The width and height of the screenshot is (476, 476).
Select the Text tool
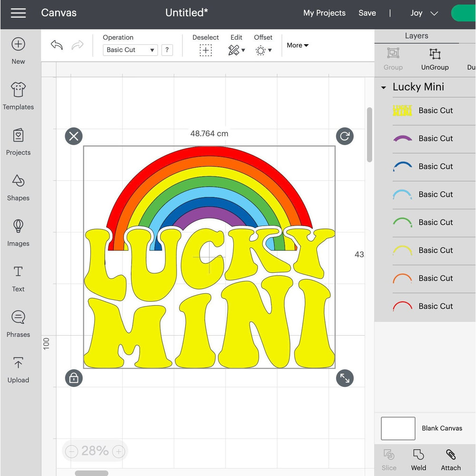[x=18, y=277]
